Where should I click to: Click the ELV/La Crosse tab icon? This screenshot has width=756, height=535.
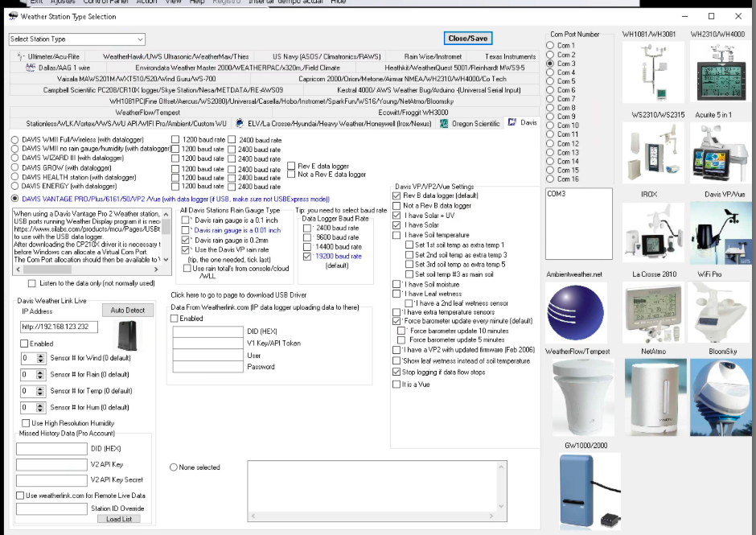(240, 123)
